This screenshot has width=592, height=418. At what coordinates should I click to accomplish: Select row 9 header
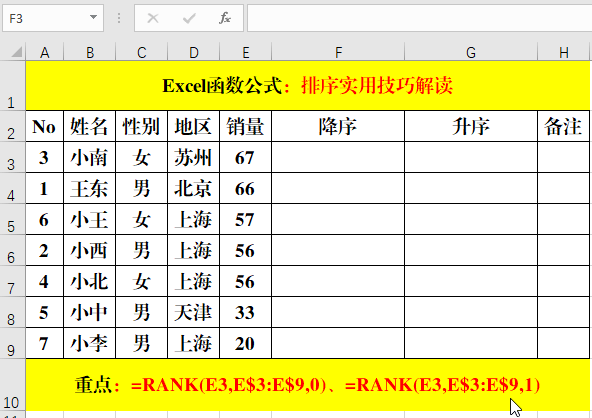coord(12,343)
